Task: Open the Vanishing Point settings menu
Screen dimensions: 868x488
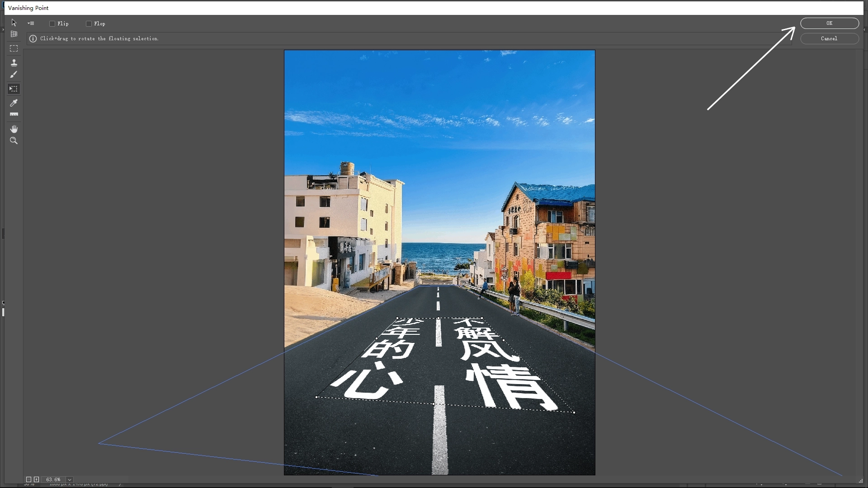Action: point(31,23)
